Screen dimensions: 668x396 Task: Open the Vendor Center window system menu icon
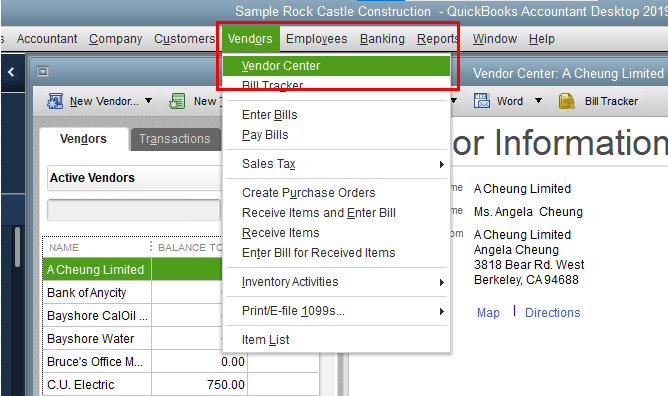[43, 72]
